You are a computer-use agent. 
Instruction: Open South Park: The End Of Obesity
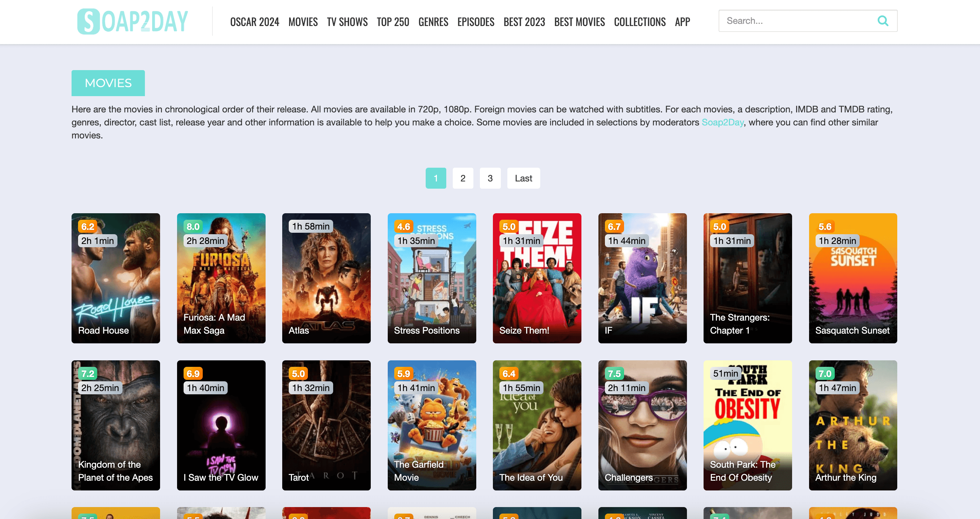[x=747, y=425]
